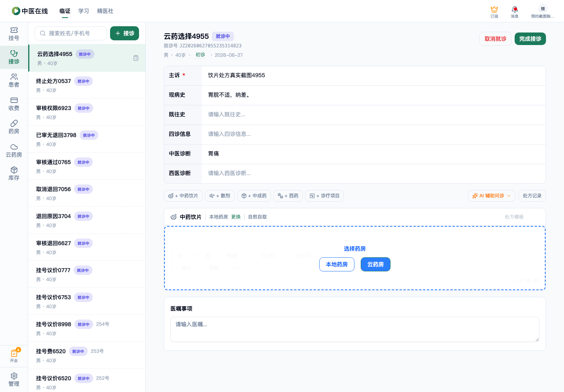Viewport: 564px width, 392px height.
Task: Click 初诊 visit type tag
Action: click(200, 55)
